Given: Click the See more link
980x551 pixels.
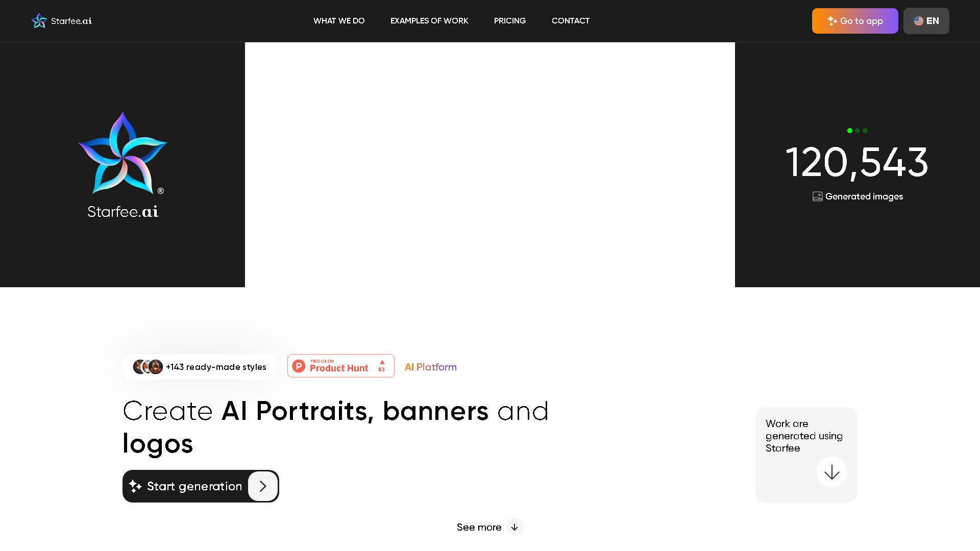Looking at the screenshot, I should (x=490, y=527).
